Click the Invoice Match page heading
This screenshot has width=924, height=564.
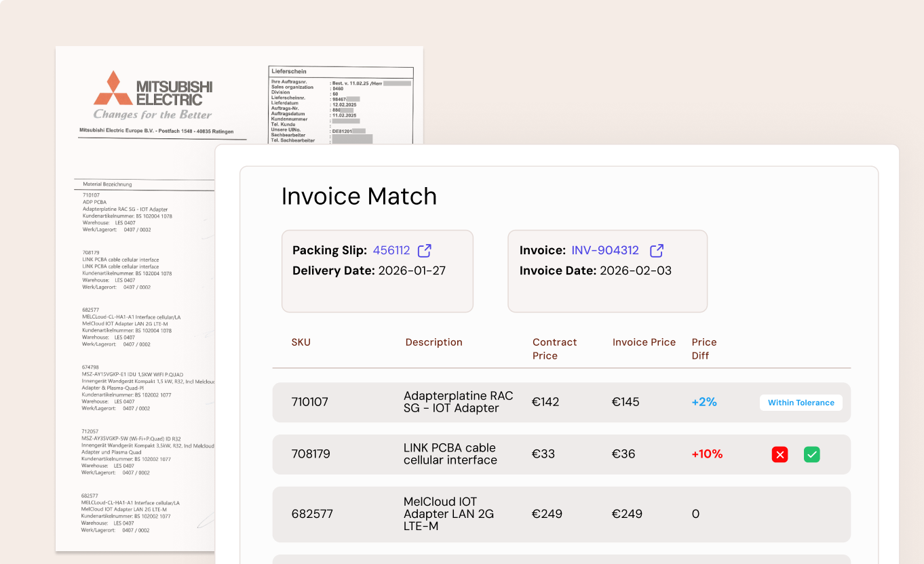359,196
